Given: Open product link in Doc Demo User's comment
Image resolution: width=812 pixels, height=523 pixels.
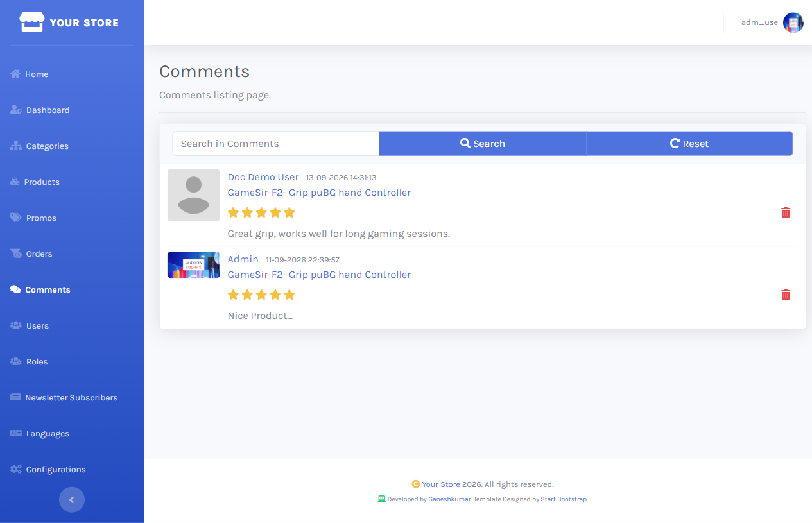Looking at the screenshot, I should click(319, 193).
